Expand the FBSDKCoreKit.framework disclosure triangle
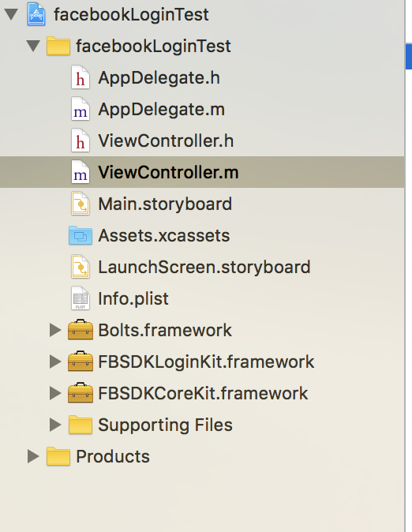 54,393
